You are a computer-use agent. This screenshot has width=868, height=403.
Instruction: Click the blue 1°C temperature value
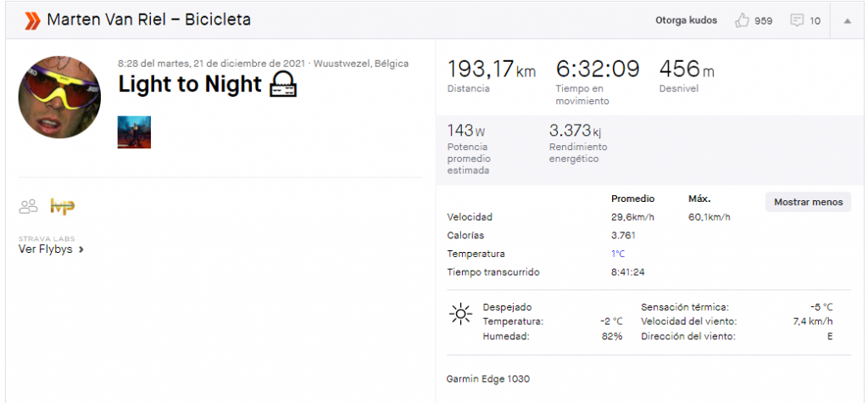(618, 254)
